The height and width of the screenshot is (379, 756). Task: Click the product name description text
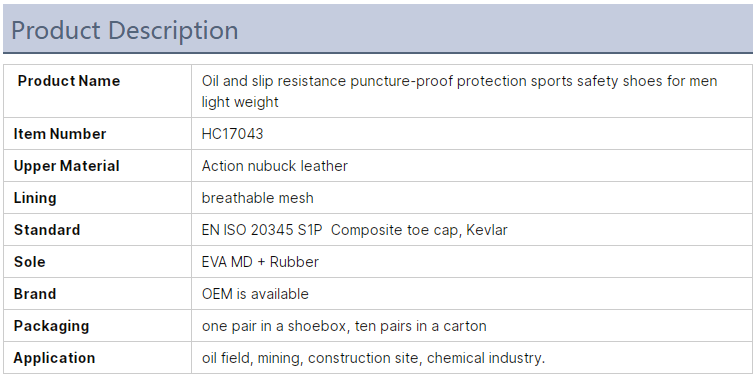pos(459,91)
